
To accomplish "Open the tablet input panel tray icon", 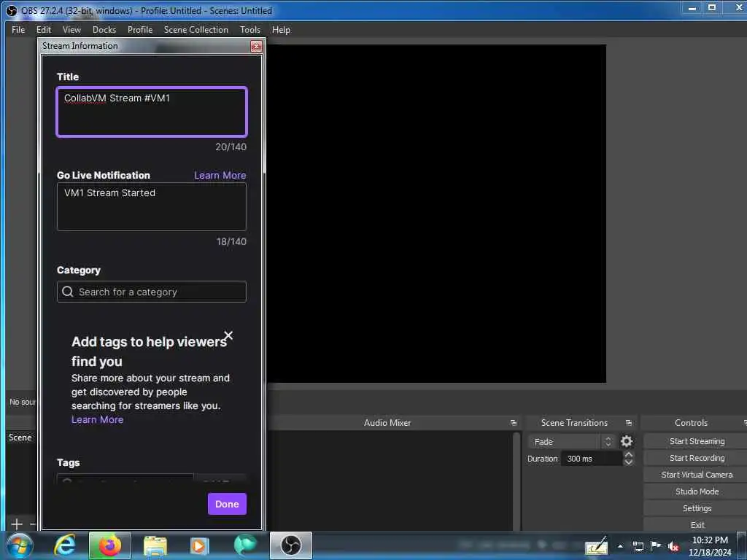I will [596, 546].
